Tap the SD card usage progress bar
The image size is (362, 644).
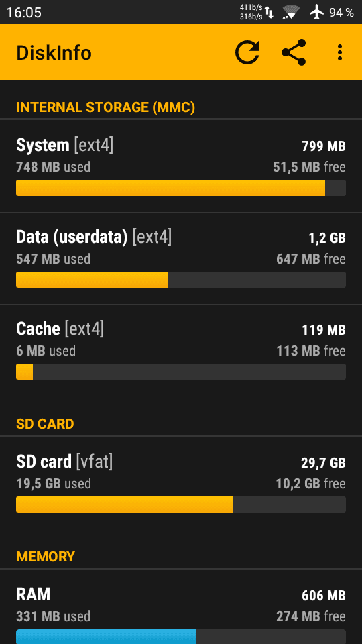coord(181,504)
